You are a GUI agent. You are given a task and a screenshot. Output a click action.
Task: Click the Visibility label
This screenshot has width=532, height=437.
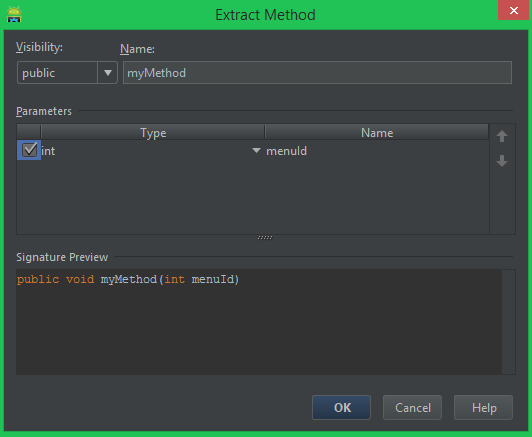click(39, 48)
